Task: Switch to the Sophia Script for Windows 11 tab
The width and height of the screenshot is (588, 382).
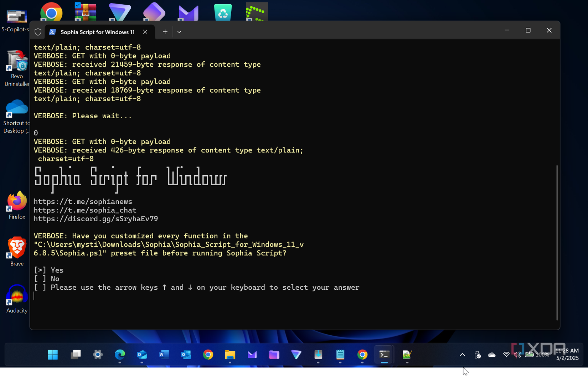Action: 97,32
